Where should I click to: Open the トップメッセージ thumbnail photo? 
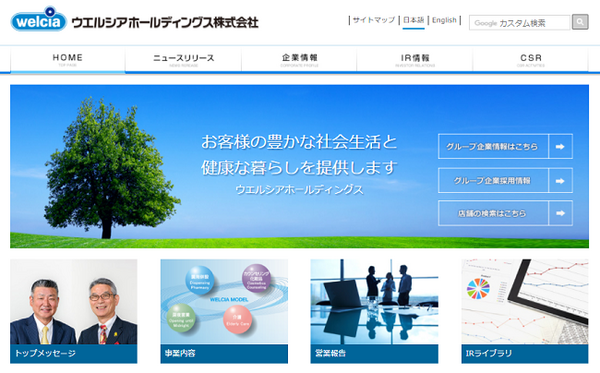point(73,302)
